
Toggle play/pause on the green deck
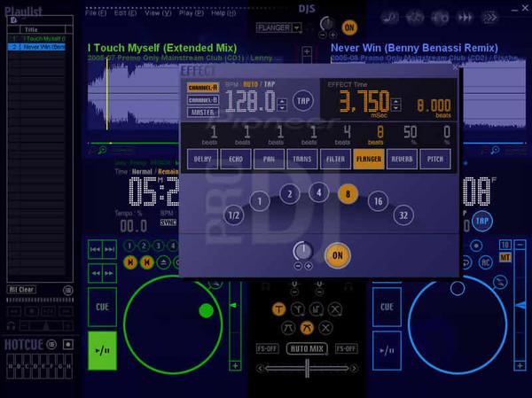[102, 350]
